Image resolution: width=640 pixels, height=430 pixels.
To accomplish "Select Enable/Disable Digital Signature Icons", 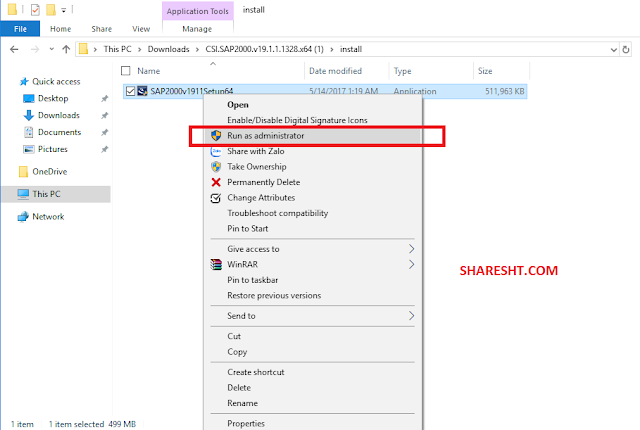I will (x=297, y=120).
